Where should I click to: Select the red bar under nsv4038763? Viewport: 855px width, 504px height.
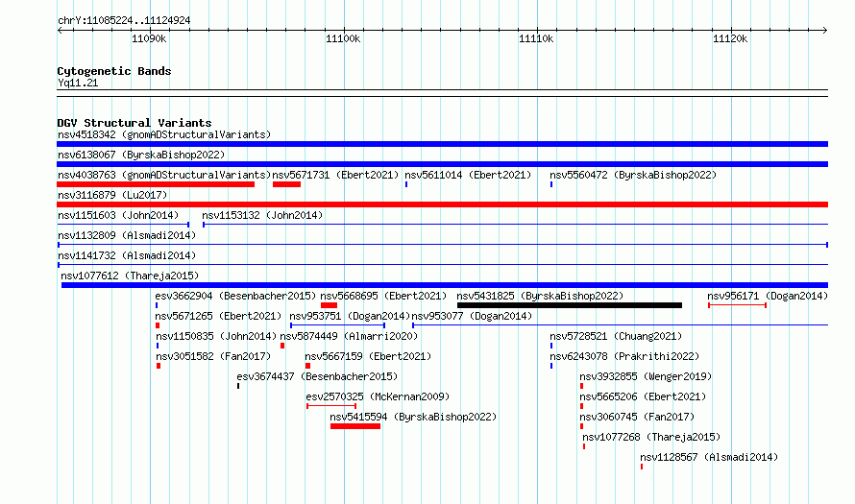[156, 184]
